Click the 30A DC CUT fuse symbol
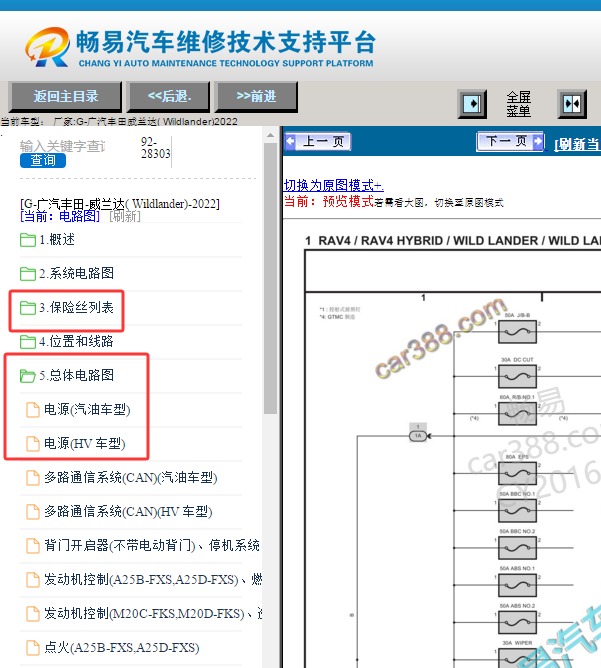Image resolution: width=601 pixels, height=668 pixels. [x=518, y=376]
